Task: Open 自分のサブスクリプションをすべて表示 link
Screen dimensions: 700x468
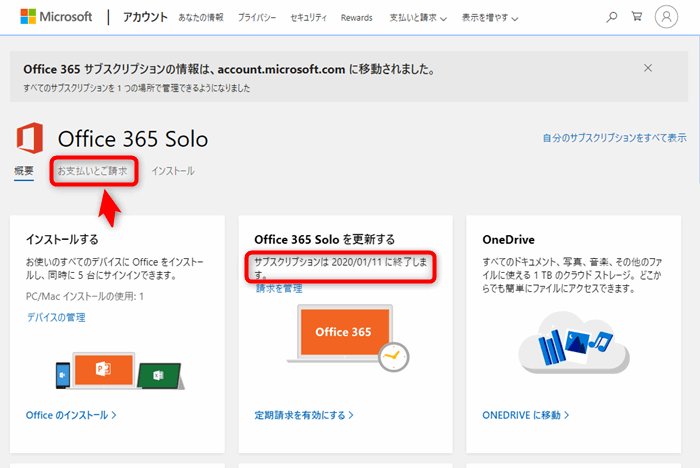Action: [x=615, y=138]
